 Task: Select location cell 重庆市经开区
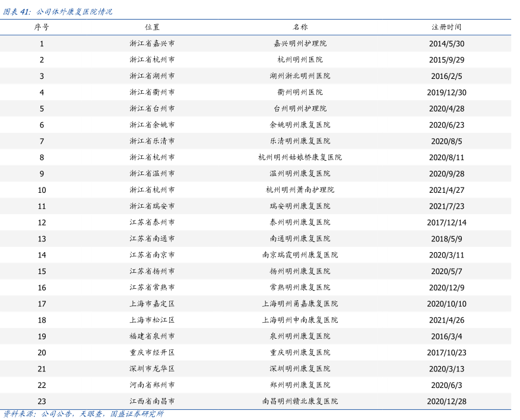(x=152, y=352)
